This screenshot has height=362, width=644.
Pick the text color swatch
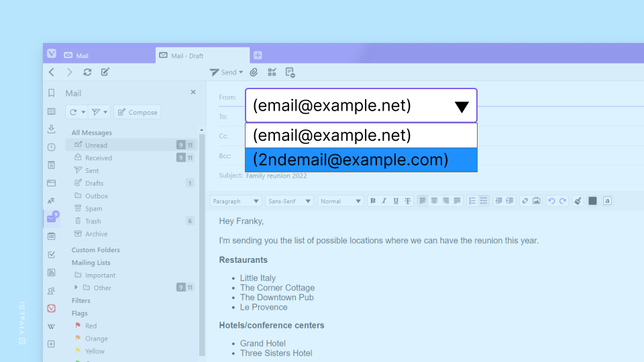[x=592, y=200]
